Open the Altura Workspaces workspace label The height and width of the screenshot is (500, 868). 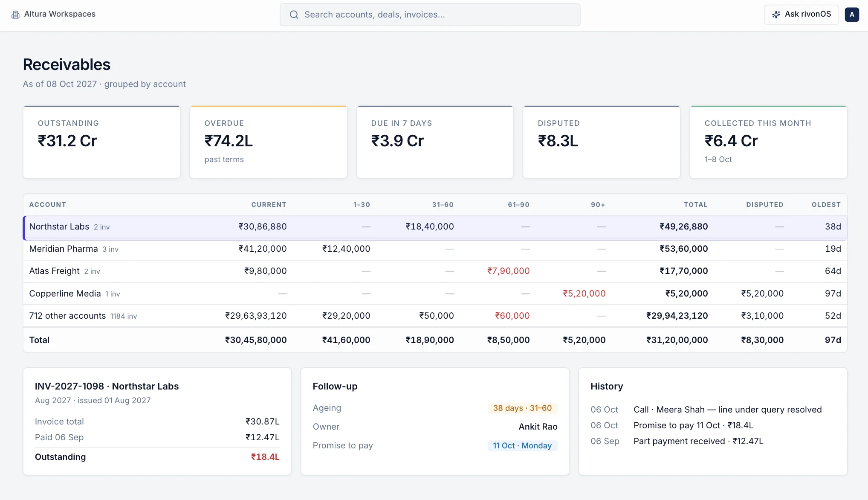60,14
